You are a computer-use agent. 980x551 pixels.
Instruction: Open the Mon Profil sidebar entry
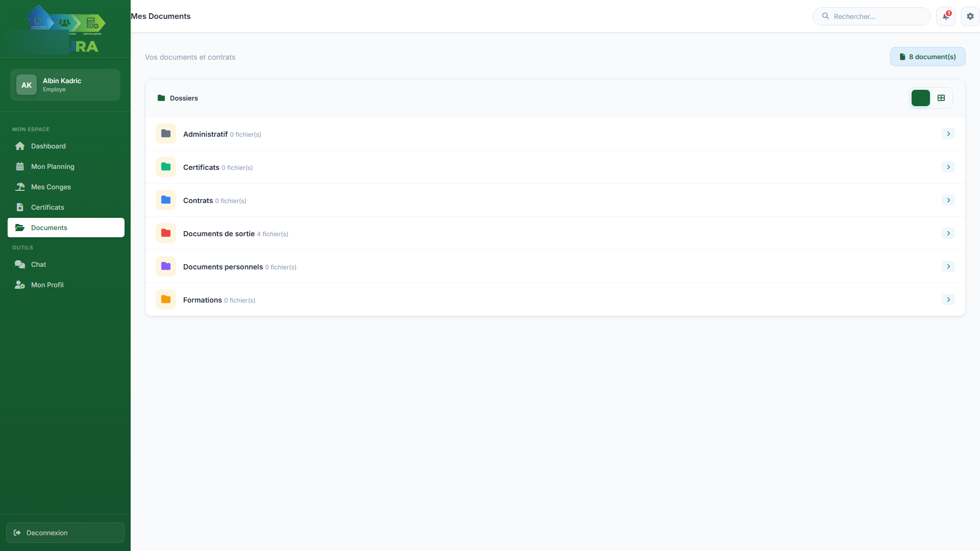47,285
